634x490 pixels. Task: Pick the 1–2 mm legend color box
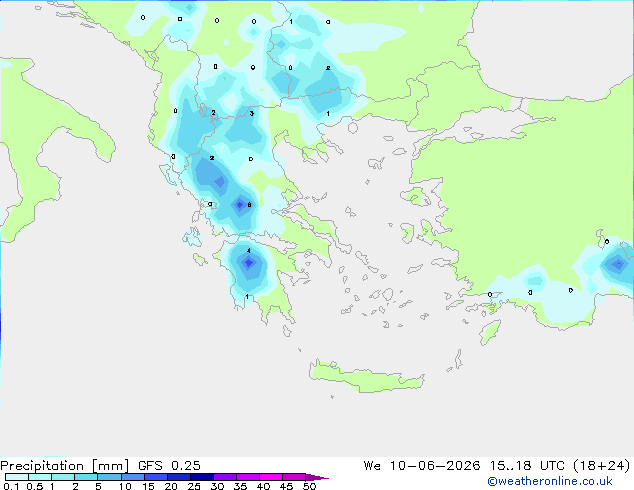[63, 477]
